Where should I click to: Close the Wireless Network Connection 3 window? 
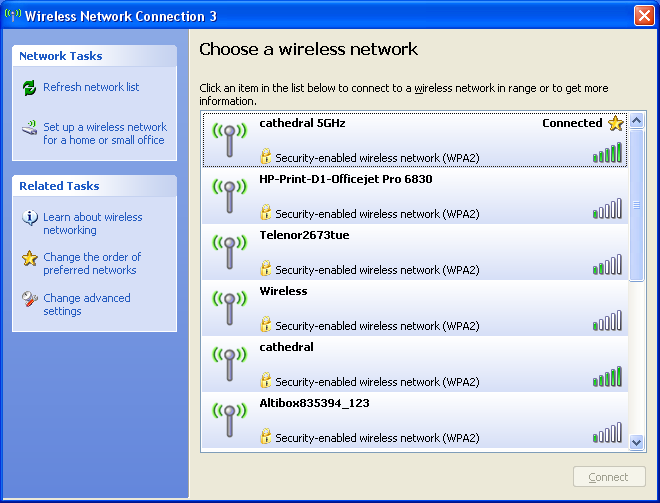(644, 16)
